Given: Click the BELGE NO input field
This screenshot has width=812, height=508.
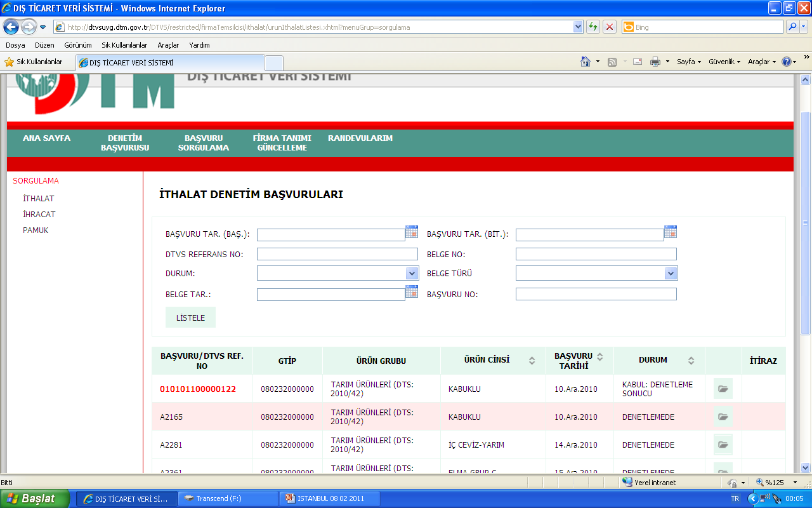Looking at the screenshot, I should (596, 254).
